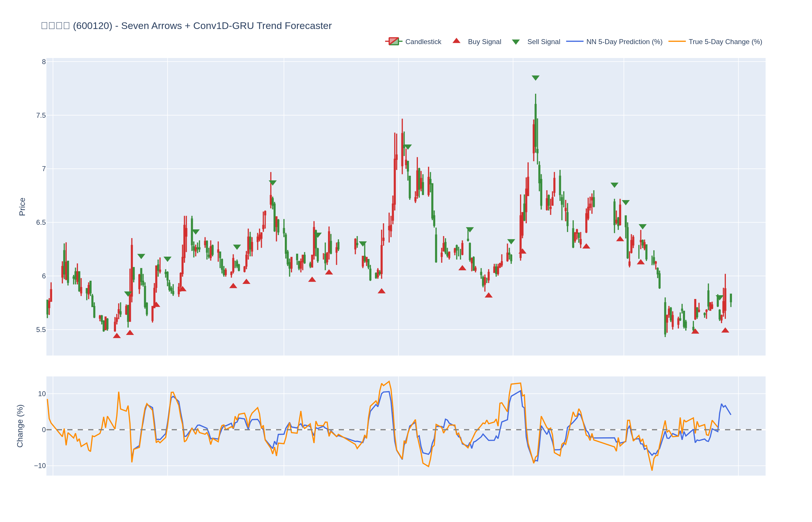Click the Change (%) y-axis title
The image size is (812, 522).
tap(20, 426)
